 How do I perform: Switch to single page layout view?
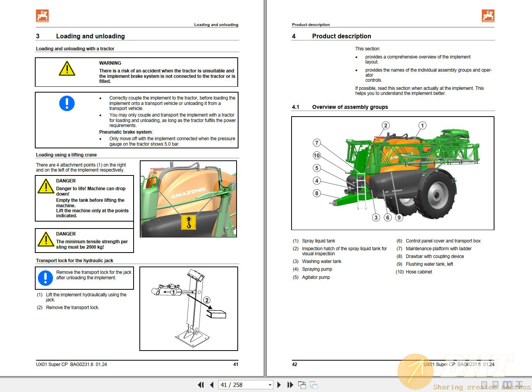pyautogui.click(x=484, y=384)
